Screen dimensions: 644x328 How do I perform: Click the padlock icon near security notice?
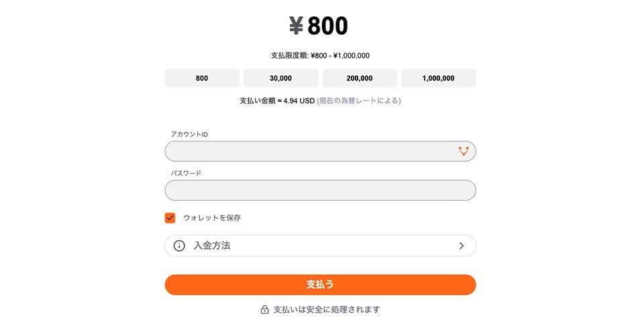[x=265, y=309]
